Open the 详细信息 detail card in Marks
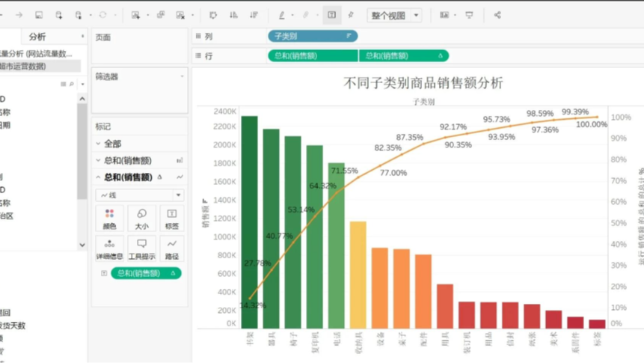The height and width of the screenshot is (363, 644). tap(110, 248)
